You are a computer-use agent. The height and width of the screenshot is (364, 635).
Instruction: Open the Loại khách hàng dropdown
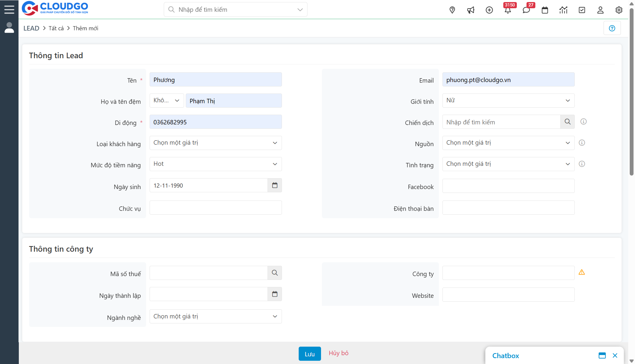[x=215, y=143]
